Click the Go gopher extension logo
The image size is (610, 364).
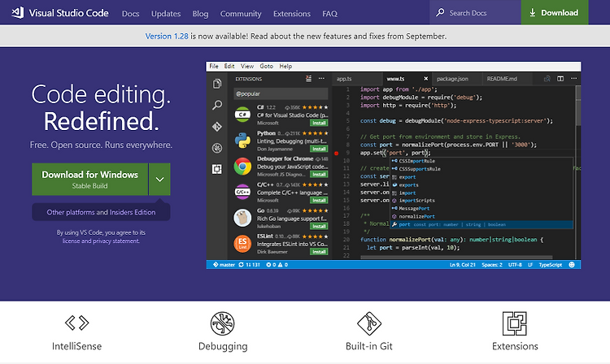pyautogui.click(x=242, y=218)
